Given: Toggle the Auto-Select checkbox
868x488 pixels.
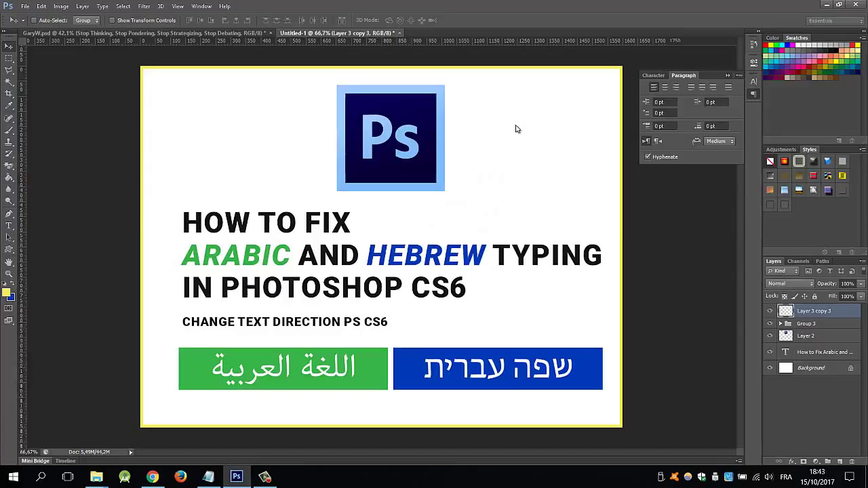Looking at the screenshot, I should pyautogui.click(x=33, y=20).
